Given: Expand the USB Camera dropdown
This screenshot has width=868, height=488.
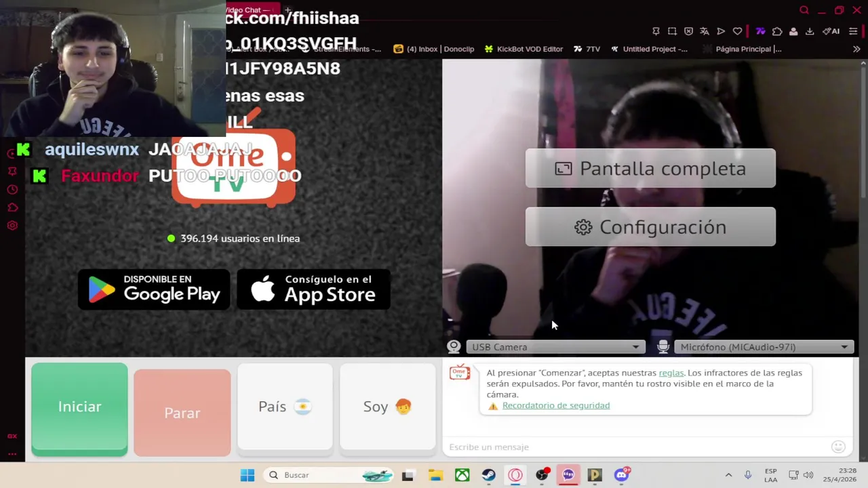Looking at the screenshot, I should [x=555, y=347].
